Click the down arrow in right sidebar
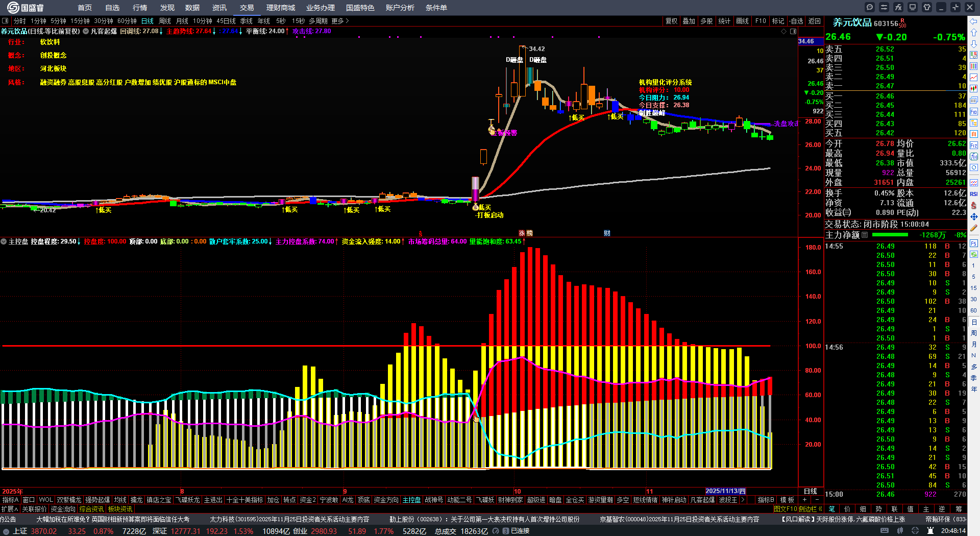 point(974,43)
